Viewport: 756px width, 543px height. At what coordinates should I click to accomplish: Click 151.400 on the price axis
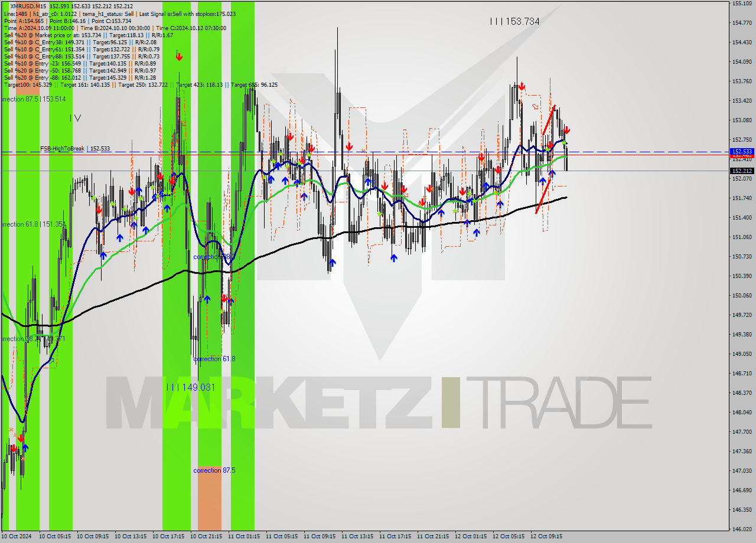742,217
